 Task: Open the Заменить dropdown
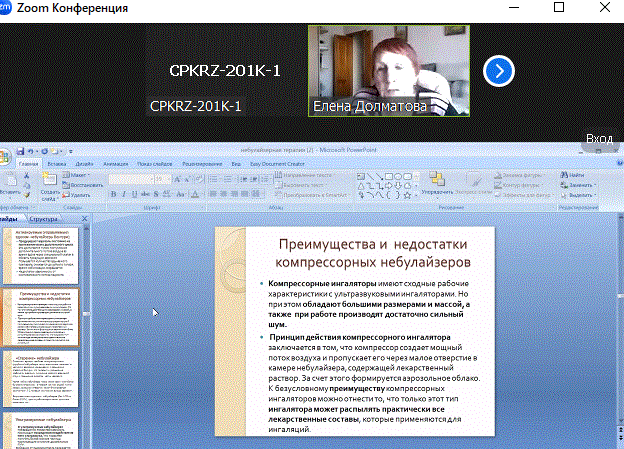coord(578,185)
